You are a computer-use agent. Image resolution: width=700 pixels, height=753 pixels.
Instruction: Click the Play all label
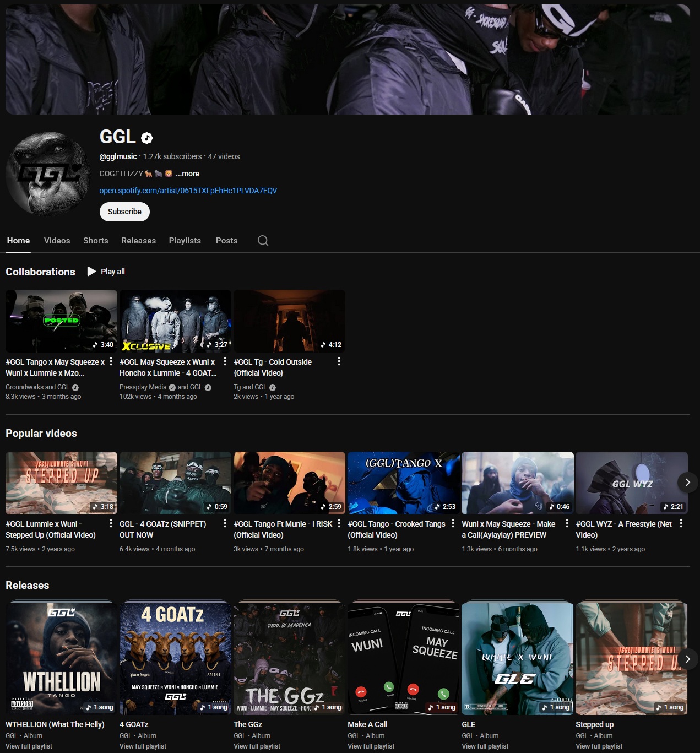click(113, 272)
